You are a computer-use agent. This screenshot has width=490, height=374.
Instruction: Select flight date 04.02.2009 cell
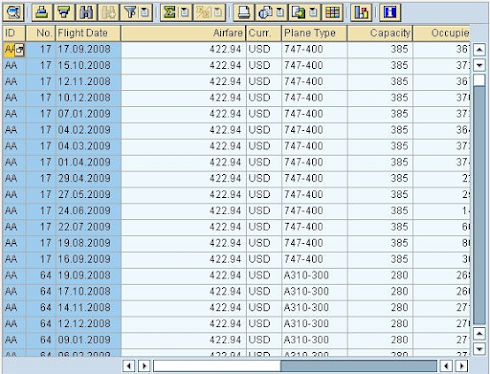click(x=88, y=130)
